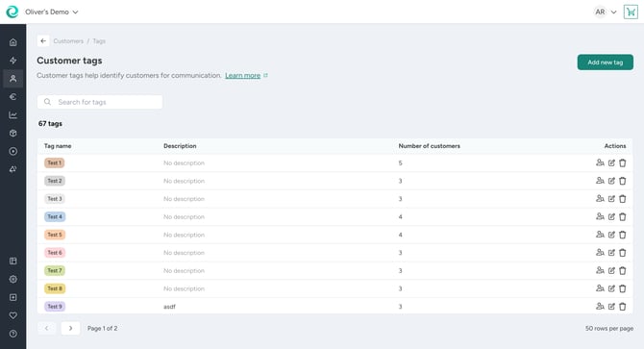This screenshot has width=644, height=349.
Task: Edit the Test 9 tag
Action: click(x=611, y=307)
